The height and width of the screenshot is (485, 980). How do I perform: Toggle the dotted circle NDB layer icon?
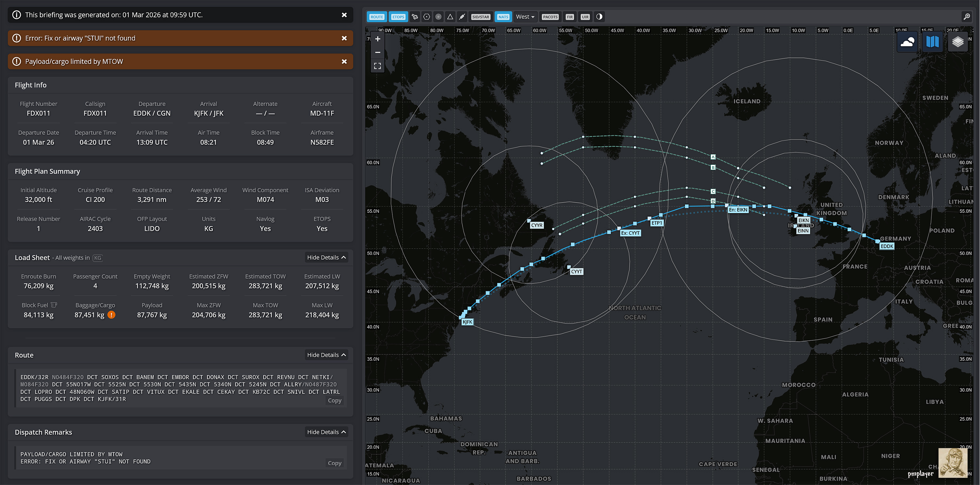tap(439, 17)
